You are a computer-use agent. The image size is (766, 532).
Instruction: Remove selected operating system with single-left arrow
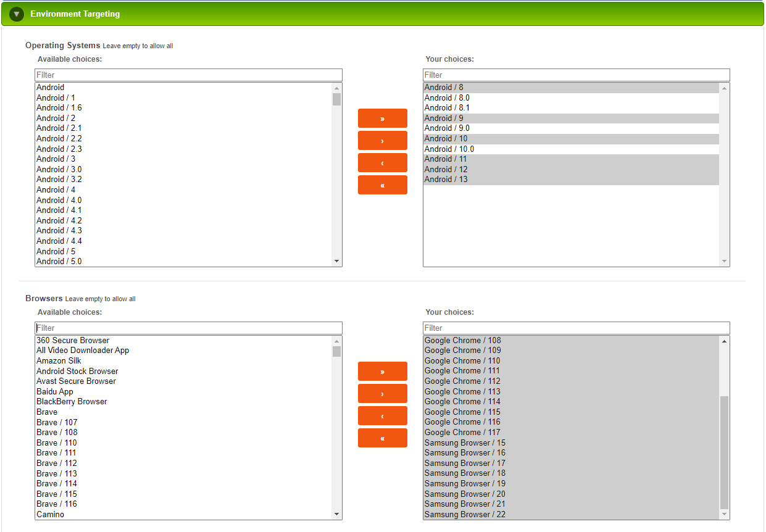(383, 162)
